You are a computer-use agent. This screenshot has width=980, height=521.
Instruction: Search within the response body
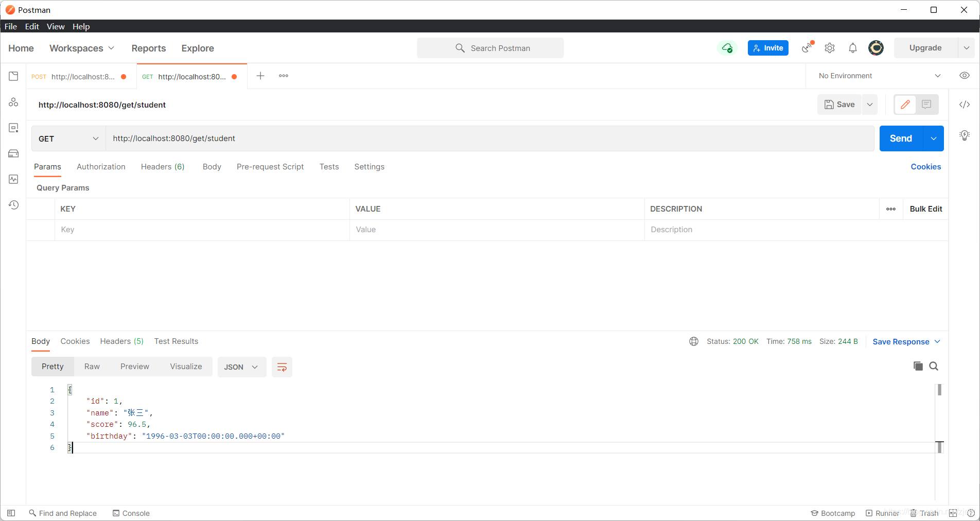(934, 366)
